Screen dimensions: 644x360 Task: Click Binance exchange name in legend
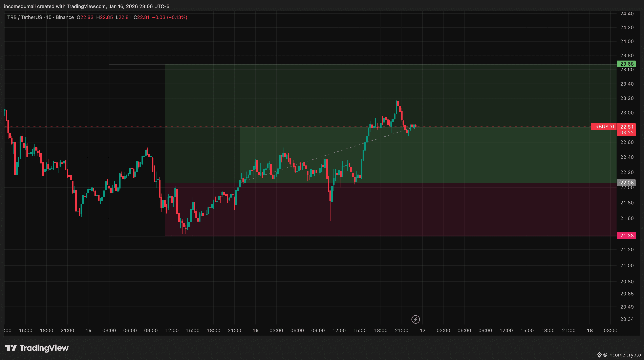64,17
